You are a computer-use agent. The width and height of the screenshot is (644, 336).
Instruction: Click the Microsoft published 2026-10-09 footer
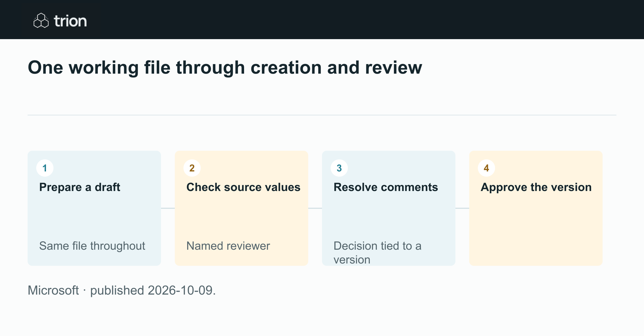click(x=122, y=290)
